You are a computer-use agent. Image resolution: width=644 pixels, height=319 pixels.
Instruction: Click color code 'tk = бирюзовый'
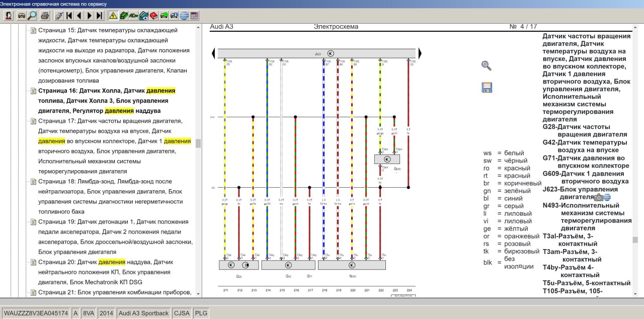pos(511,251)
